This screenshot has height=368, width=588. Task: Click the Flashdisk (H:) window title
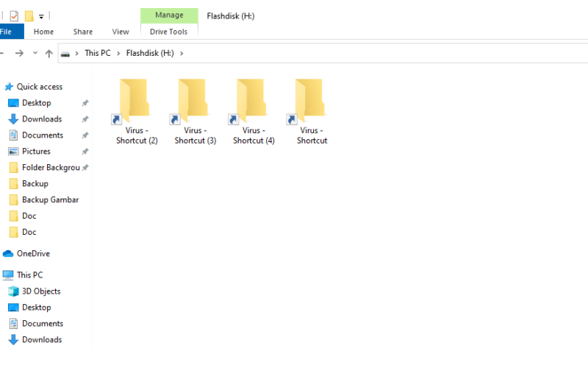tap(231, 15)
